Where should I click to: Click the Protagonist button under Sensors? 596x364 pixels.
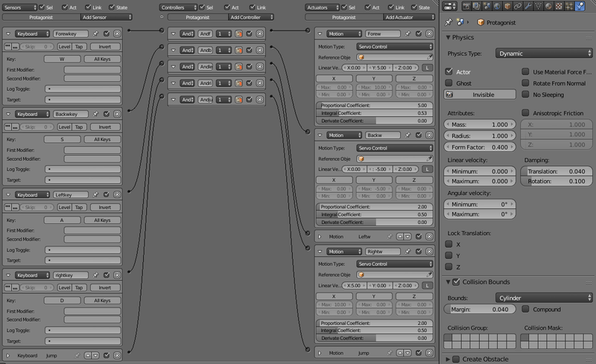(42, 17)
